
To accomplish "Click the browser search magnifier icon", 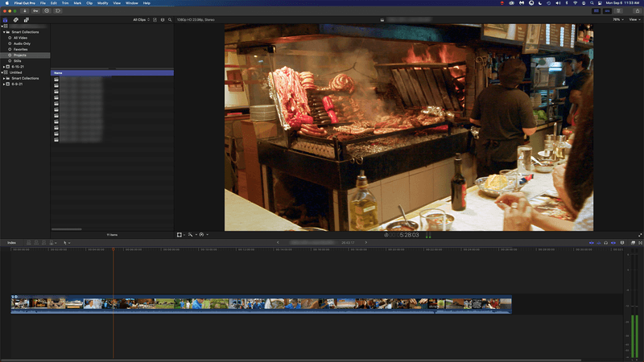I will (x=170, y=19).
